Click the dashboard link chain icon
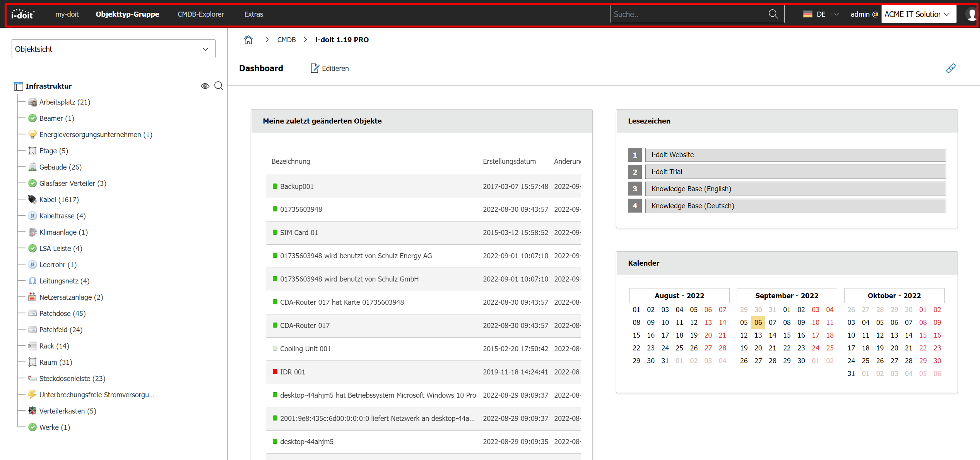Image resolution: width=980 pixels, height=460 pixels. pos(951,68)
